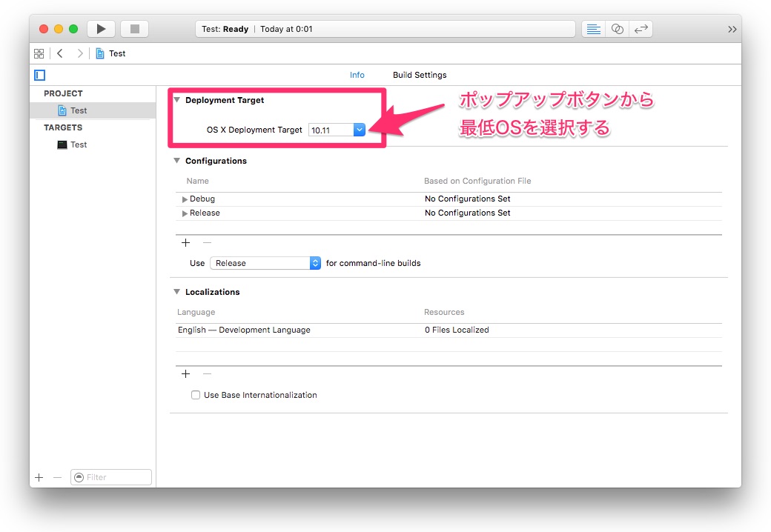Image resolution: width=771 pixels, height=532 pixels.
Task: Click the Name column header in Configurations
Action: pos(198,182)
